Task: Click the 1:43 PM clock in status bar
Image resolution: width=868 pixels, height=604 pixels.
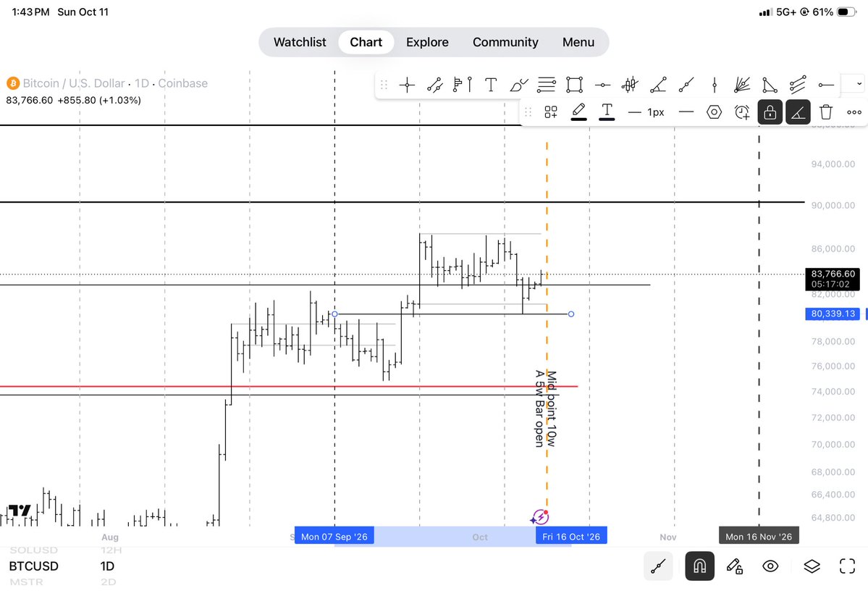Action: point(30,12)
